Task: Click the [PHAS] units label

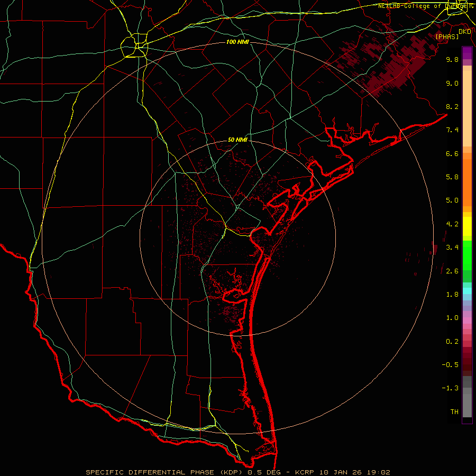Action: (x=447, y=36)
